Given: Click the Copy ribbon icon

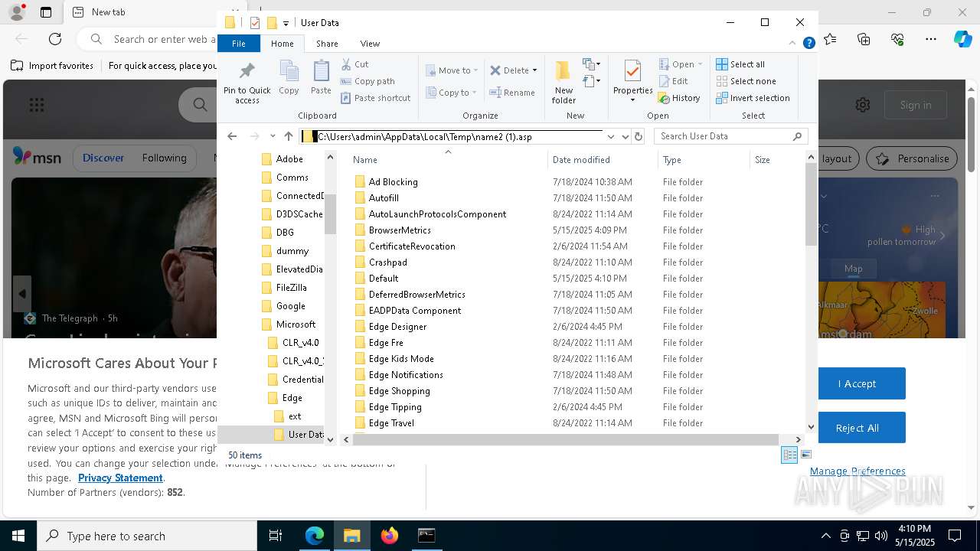Looking at the screenshot, I should coord(289,77).
